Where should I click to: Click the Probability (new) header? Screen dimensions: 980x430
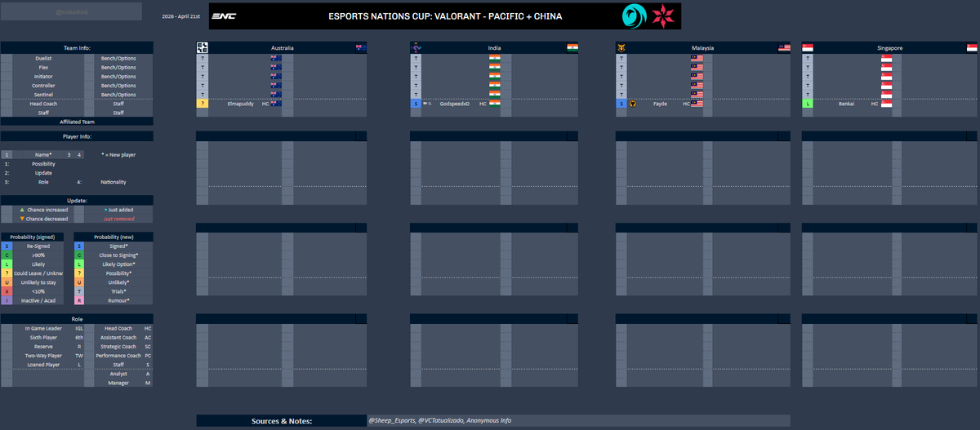114,237
